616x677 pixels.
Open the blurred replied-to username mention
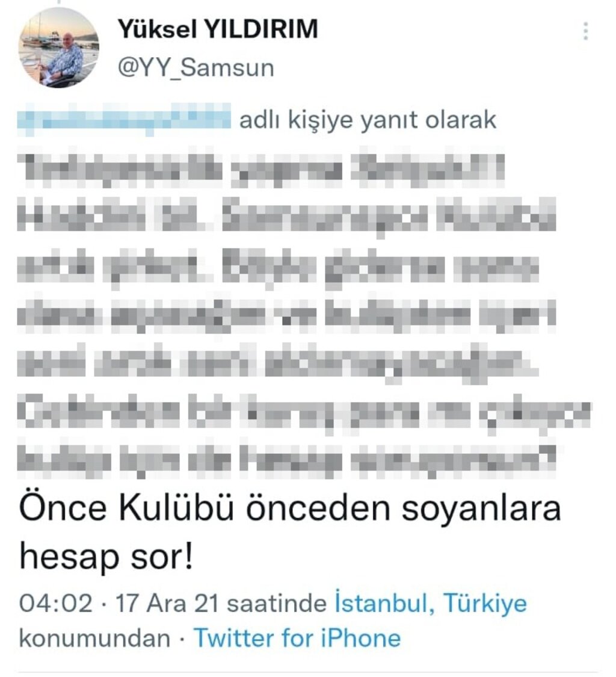pos(125,119)
